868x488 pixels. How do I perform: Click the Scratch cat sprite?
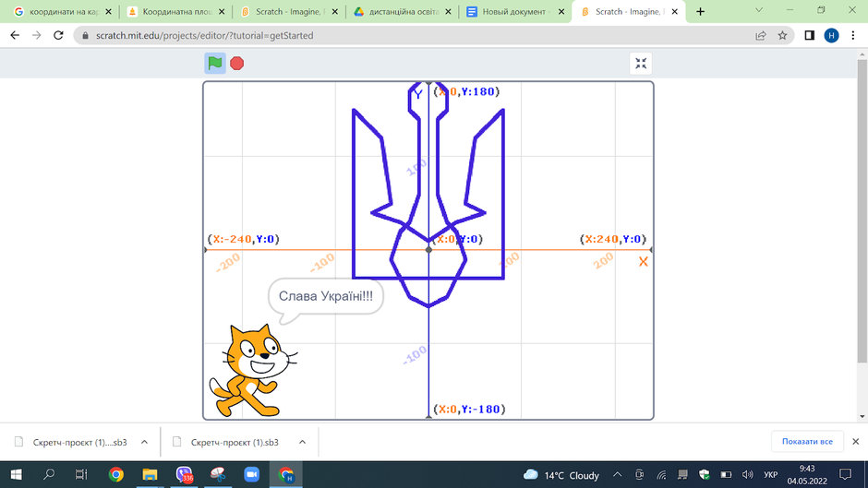(252, 371)
